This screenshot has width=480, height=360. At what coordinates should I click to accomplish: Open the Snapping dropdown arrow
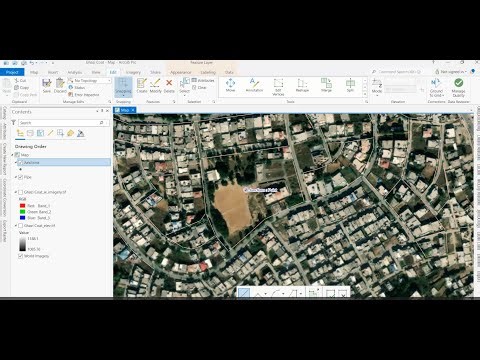[123, 96]
